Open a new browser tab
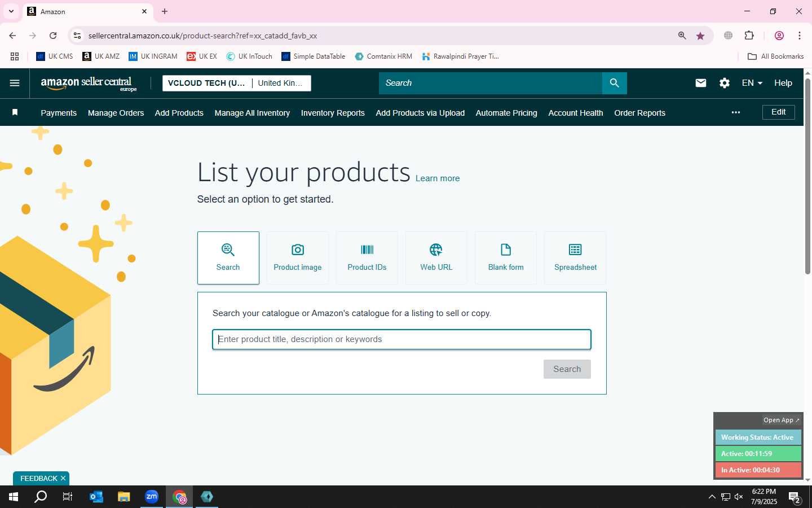Viewport: 812px width, 508px height. [x=165, y=11]
